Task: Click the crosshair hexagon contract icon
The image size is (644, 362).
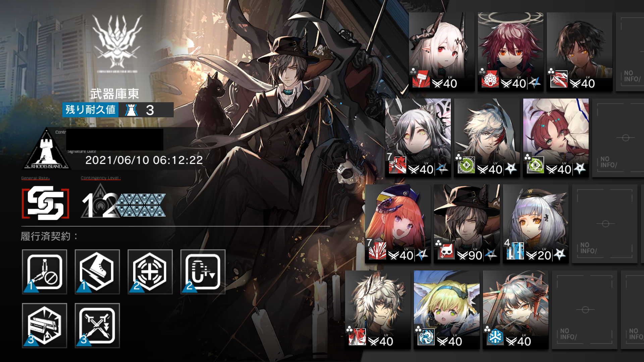Action: pyautogui.click(x=150, y=272)
